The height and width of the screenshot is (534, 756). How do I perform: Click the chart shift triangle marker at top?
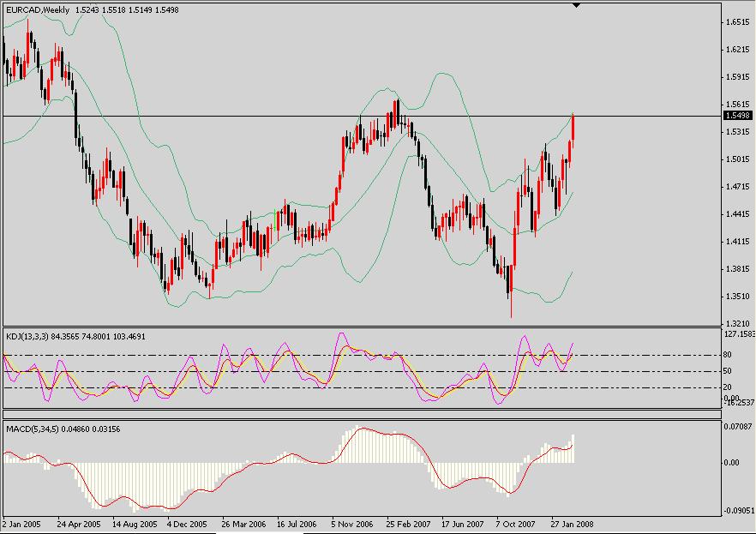click(576, 5)
